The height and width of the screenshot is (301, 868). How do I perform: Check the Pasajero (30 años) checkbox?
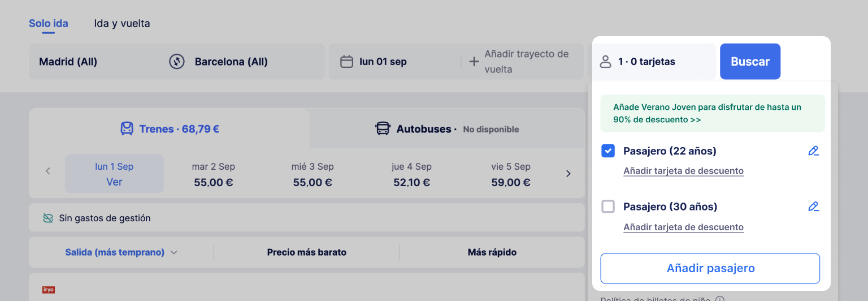(x=608, y=207)
